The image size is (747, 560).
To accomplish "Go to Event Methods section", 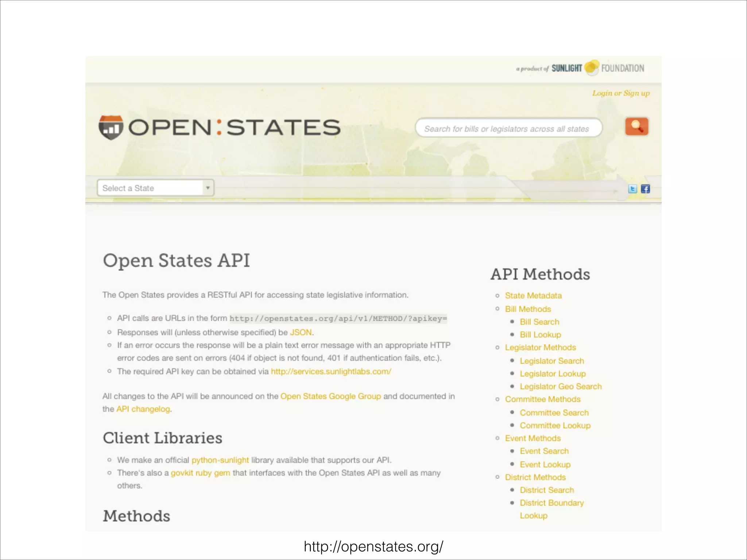I will 533,438.
